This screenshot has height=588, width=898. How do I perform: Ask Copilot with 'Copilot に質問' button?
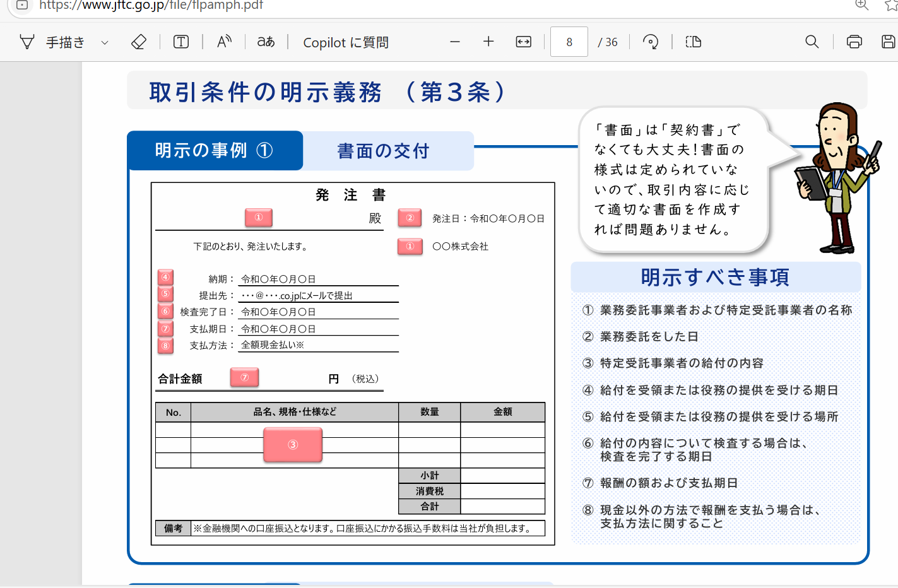pyautogui.click(x=346, y=42)
